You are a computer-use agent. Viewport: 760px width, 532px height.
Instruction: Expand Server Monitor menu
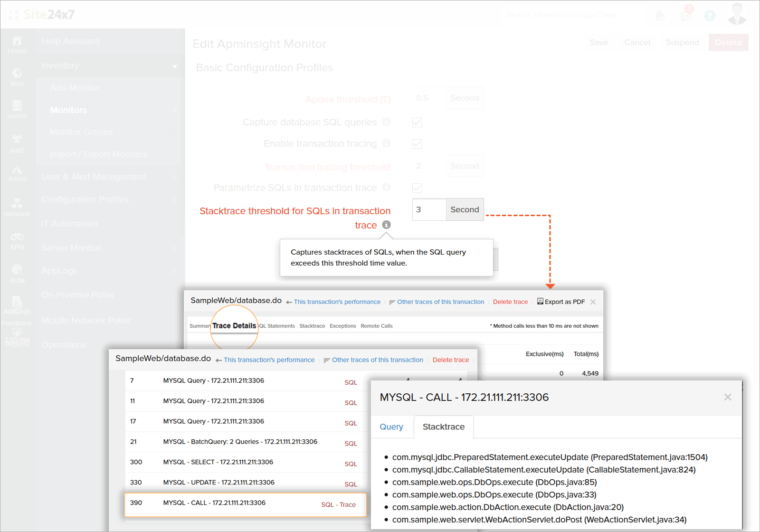coord(175,248)
